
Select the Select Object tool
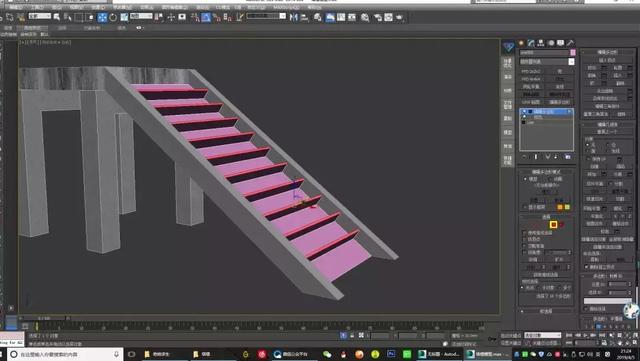point(56,17)
